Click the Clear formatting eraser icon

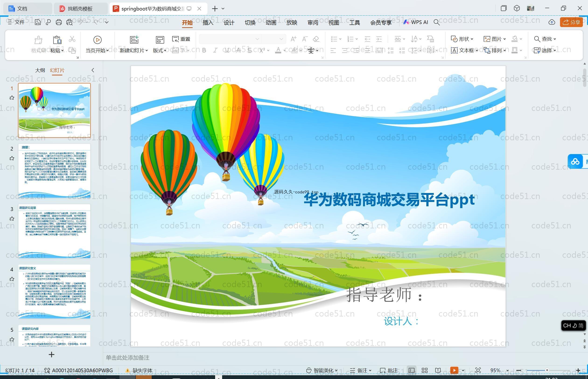click(x=316, y=39)
